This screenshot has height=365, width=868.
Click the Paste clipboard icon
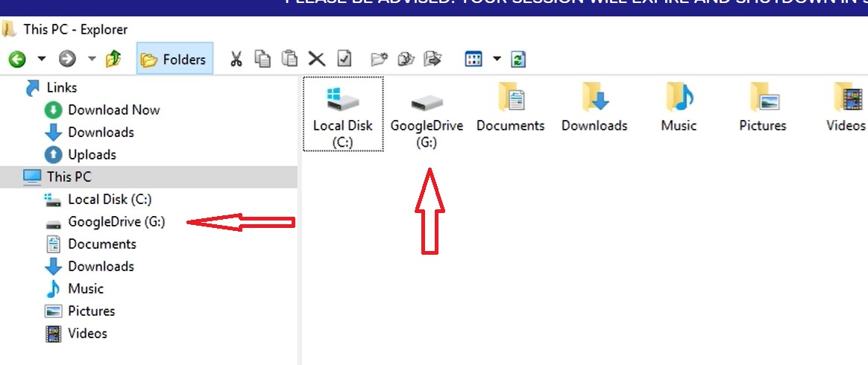289,59
